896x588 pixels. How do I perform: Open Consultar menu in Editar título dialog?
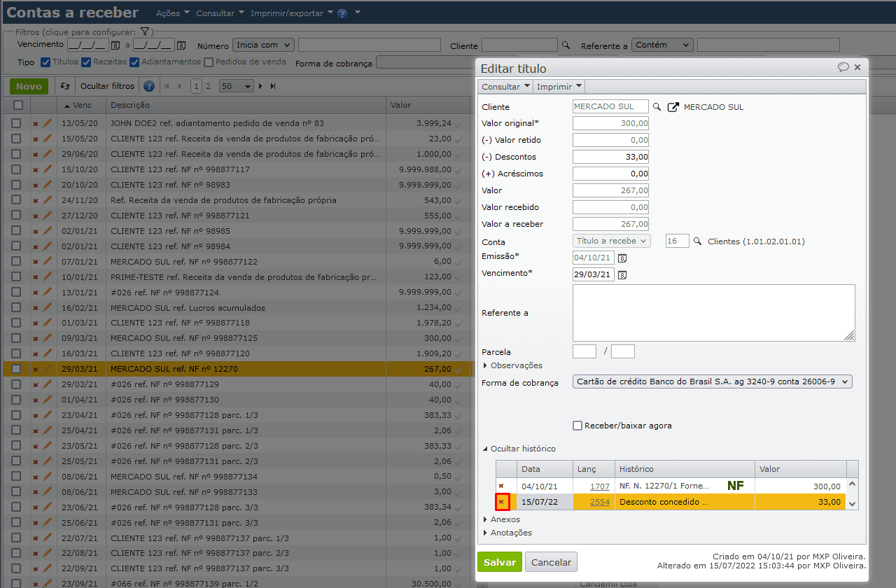click(x=506, y=87)
